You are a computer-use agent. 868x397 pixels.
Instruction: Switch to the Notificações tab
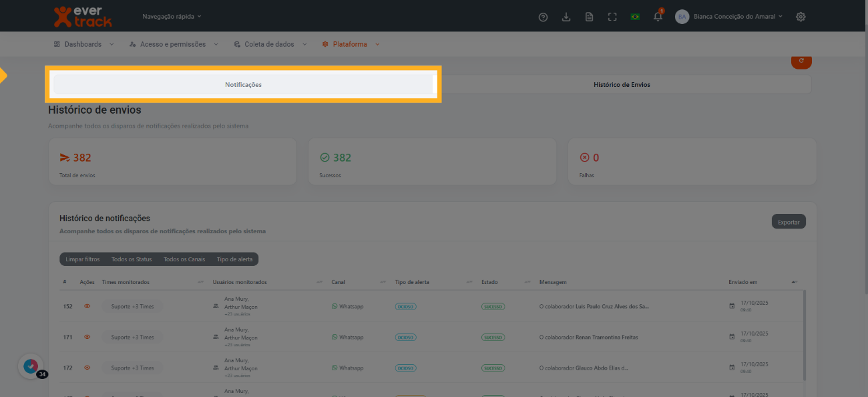[x=243, y=85]
